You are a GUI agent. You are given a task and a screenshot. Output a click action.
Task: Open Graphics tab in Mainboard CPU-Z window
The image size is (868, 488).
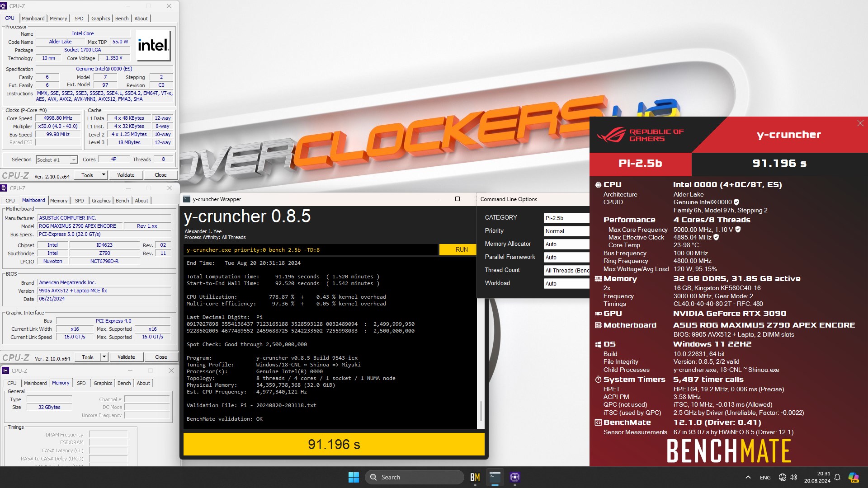101,201
